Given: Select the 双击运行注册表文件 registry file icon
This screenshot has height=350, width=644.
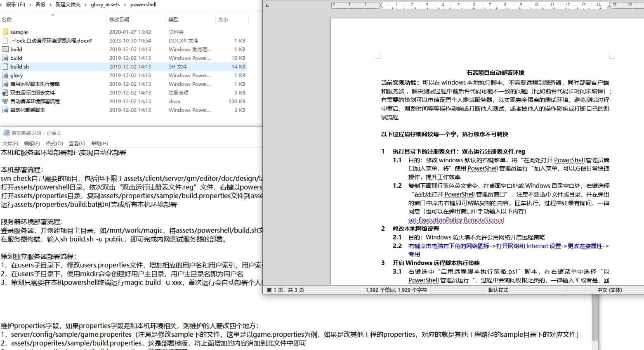Looking at the screenshot, I should click(5, 92).
